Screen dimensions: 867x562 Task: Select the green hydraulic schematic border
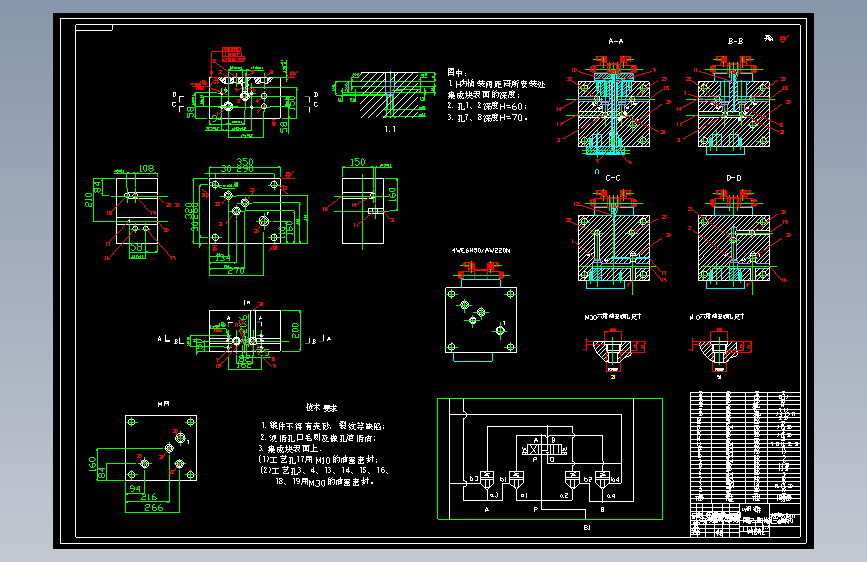[550, 459]
